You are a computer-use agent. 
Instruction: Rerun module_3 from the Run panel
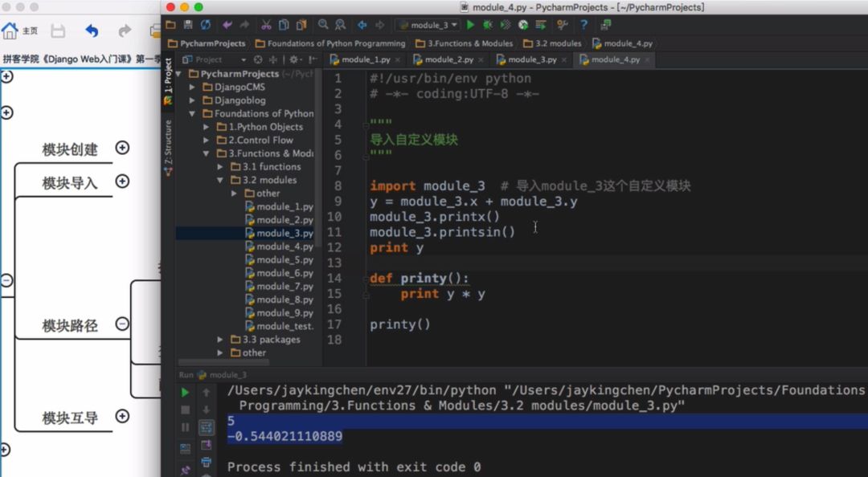tap(186, 393)
